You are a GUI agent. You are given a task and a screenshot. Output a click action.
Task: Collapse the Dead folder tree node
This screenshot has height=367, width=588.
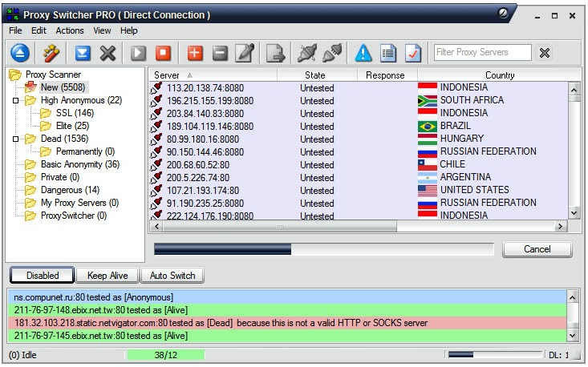(16, 139)
